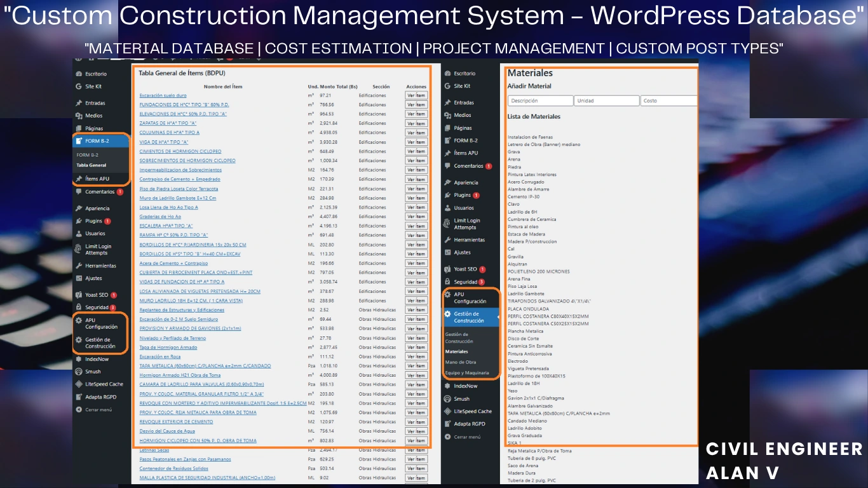This screenshot has height=488, width=868.
Task: Open IndexNow icon in Tabla General window
Action: 79,359
